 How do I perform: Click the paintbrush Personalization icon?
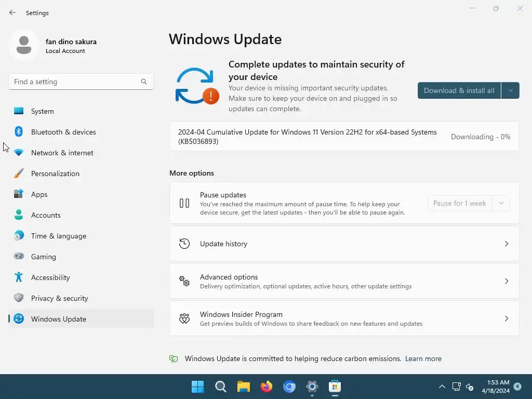tap(19, 174)
